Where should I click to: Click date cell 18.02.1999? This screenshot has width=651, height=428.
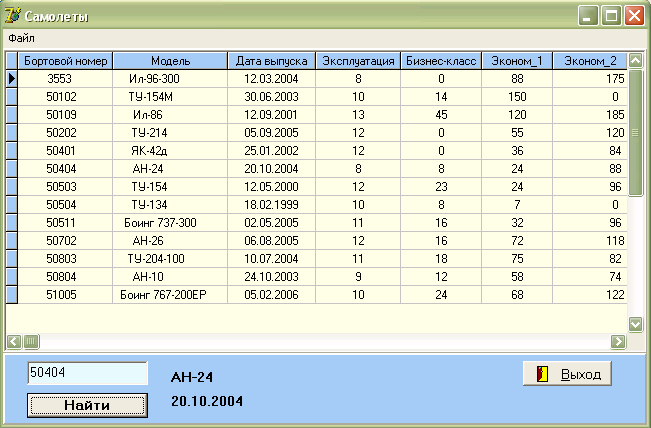pos(272,205)
